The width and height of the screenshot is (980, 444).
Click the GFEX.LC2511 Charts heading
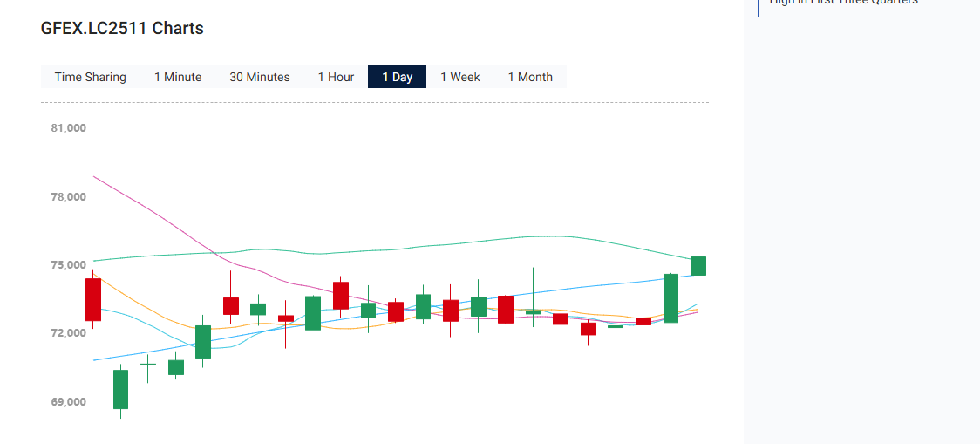coord(122,28)
